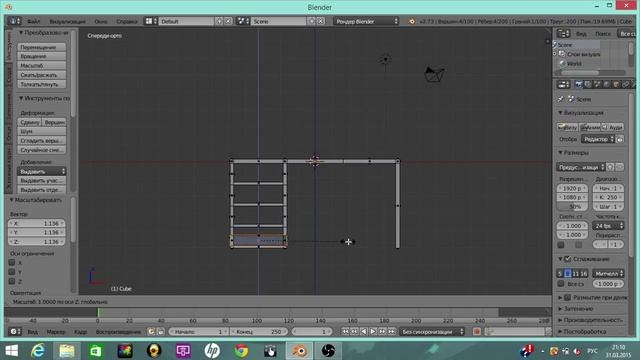The width and height of the screenshot is (640, 360).
Task: Select 8 anti-aliasing samples
Action: point(568,273)
